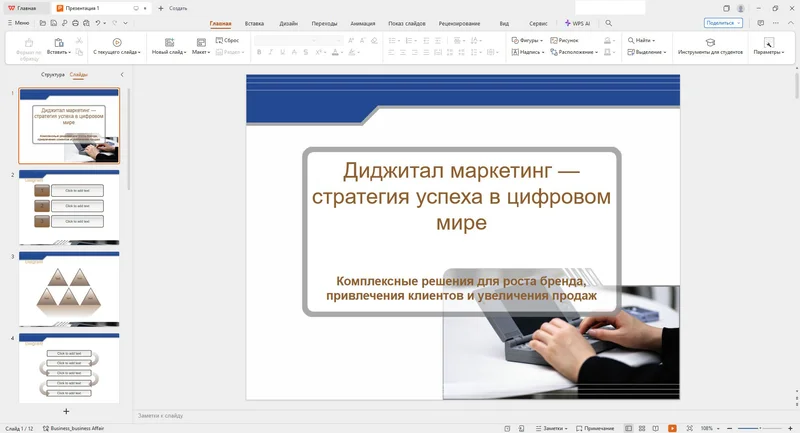The width and height of the screenshot is (800, 433).
Task: Add a new slide with Новый слайд icon
Action: point(169,43)
